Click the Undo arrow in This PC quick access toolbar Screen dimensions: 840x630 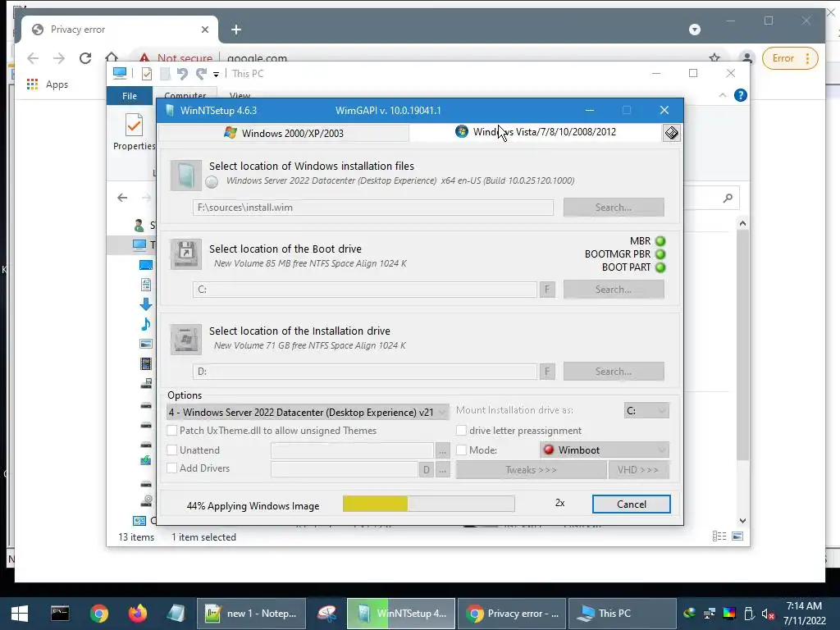[x=182, y=74]
